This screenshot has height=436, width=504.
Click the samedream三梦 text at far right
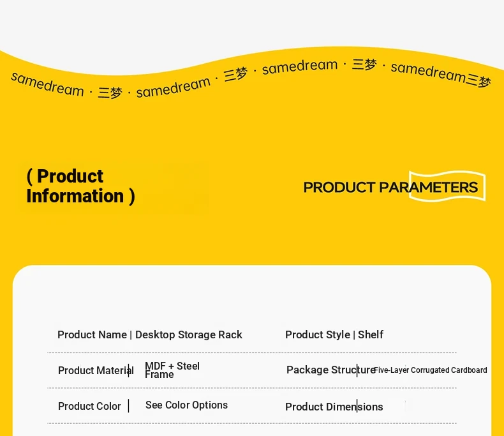click(441, 75)
